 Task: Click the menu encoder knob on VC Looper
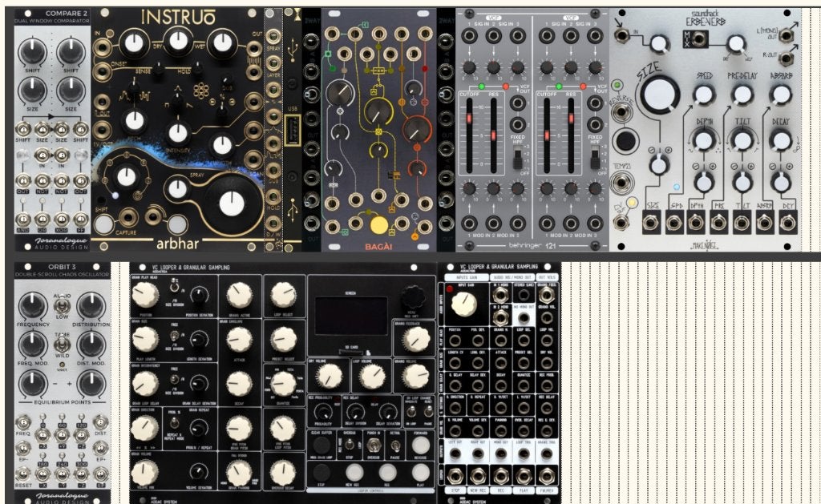tap(413, 298)
